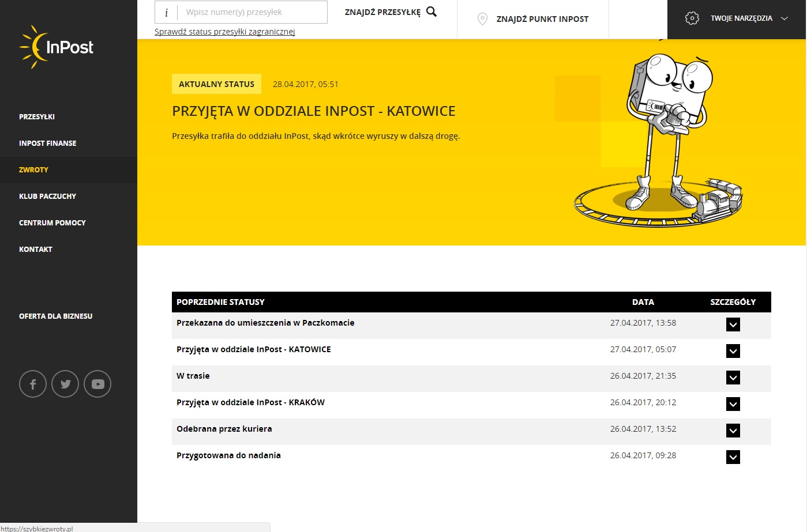Click description Przesyłka trafiła do oddziału InPost
Screen dimensions: 807x532
click(x=316, y=137)
